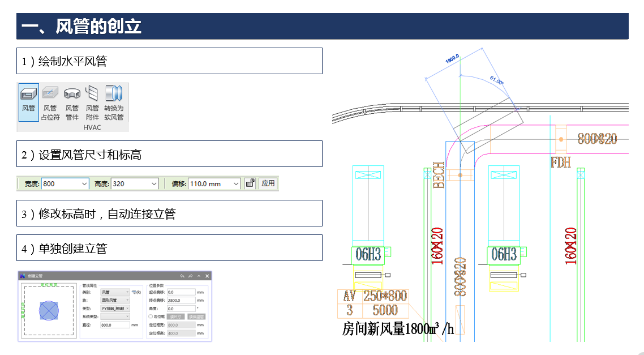
Task: Click 转换为软风管 (Convert to Flex Duct) tool
Action: 114,102
